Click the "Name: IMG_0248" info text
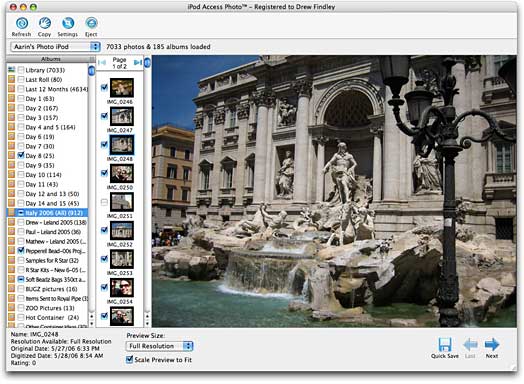This screenshot has height=384, width=524. pos(34,334)
